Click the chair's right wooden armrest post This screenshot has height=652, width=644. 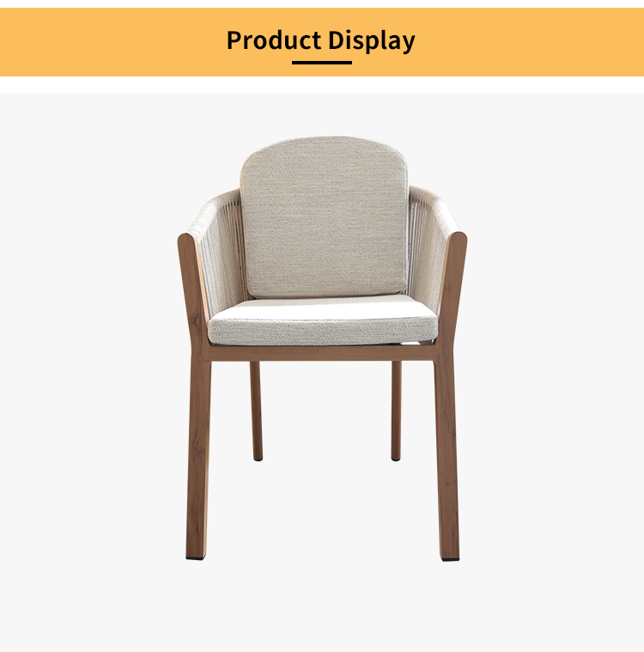click(x=453, y=291)
